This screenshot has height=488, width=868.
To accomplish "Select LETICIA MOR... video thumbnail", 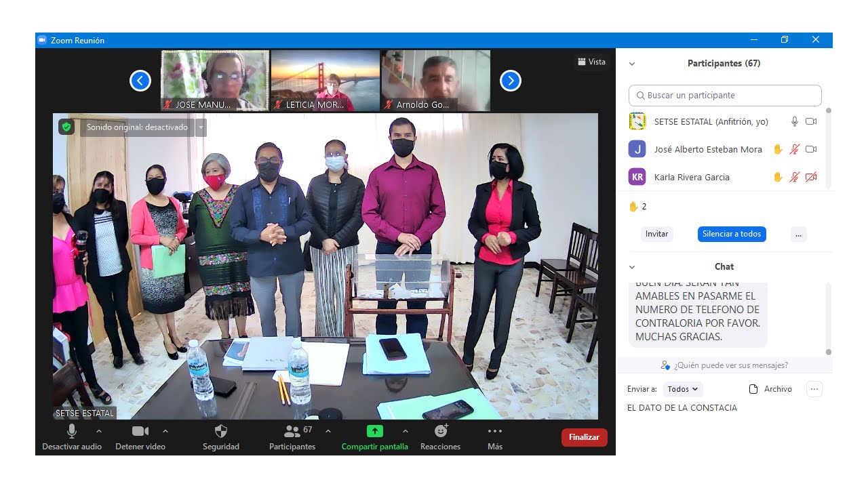I will [325, 81].
